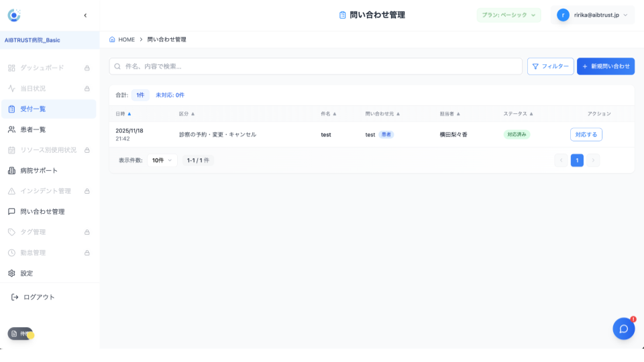Open 問い合わせ管理 in the sidebar

tap(48, 211)
